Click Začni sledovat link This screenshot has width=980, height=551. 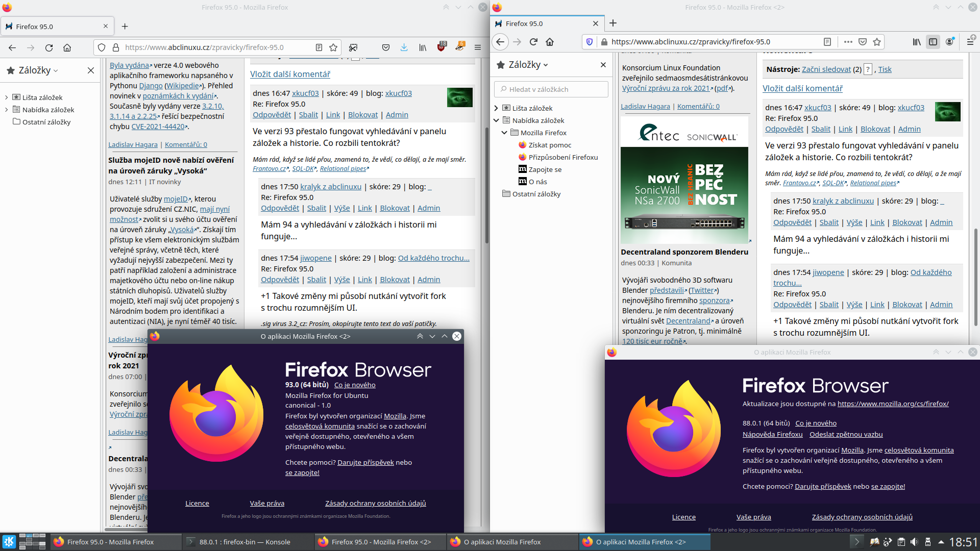click(826, 69)
